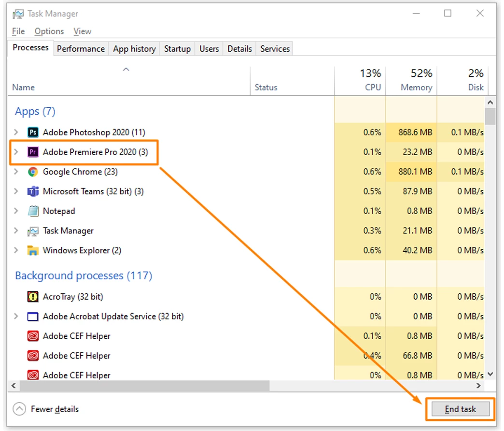The height and width of the screenshot is (431, 504).
Task: Select the Google Chrome (23) row
Action: pos(247,172)
